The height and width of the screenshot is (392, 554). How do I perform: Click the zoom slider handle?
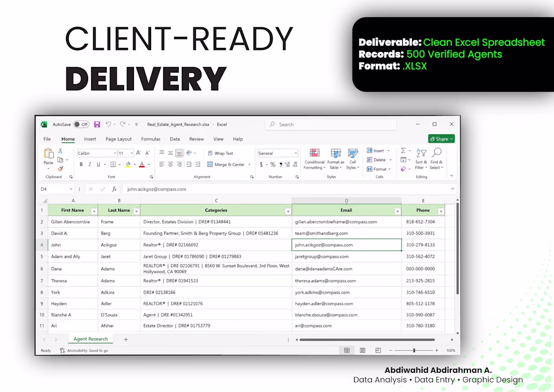pos(414,350)
